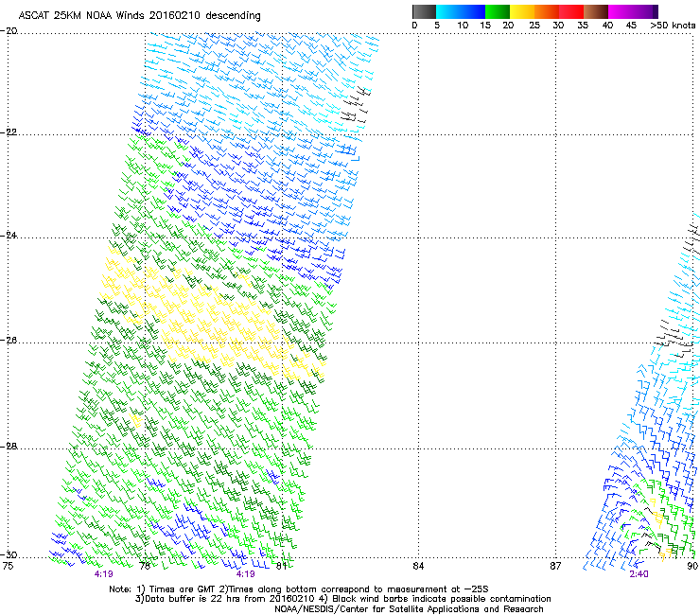700x615 pixels.
Task: Click the '0' label under the color bar
Action: [414, 26]
